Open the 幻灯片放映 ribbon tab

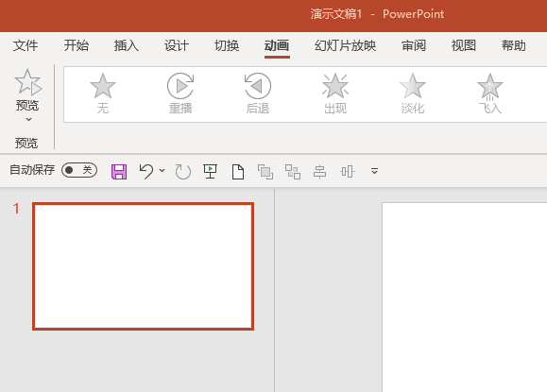(x=346, y=45)
